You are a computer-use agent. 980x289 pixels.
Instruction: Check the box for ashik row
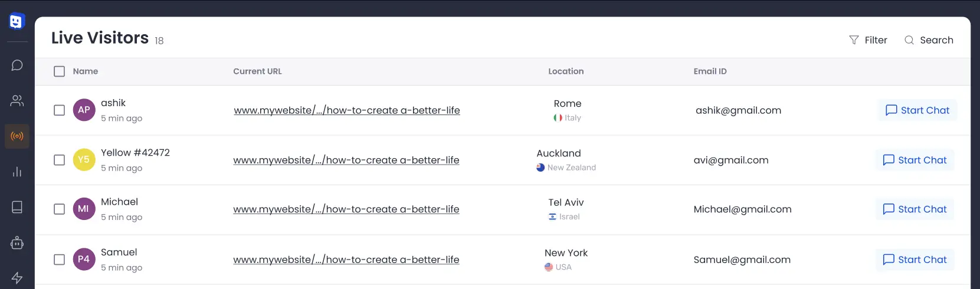click(x=59, y=110)
